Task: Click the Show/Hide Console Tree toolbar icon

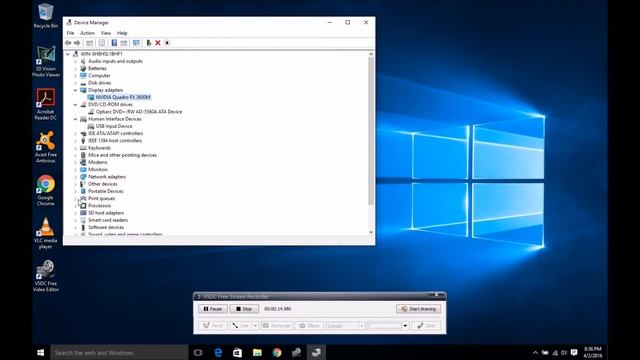Action: pyautogui.click(x=89, y=43)
